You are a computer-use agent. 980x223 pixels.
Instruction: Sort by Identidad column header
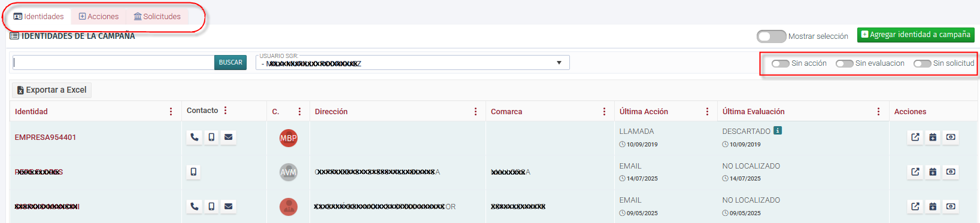click(31, 112)
